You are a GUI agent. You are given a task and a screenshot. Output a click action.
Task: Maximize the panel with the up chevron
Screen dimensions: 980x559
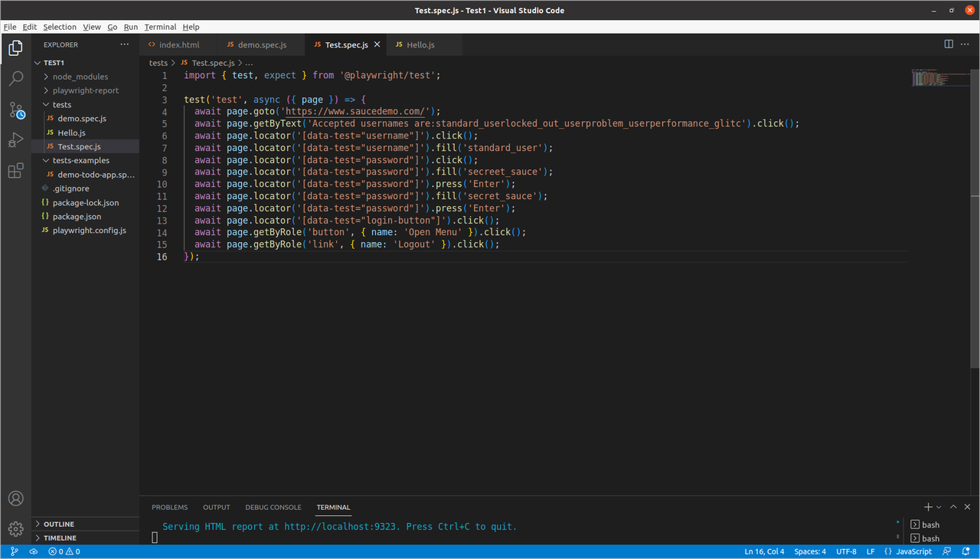[x=954, y=507]
